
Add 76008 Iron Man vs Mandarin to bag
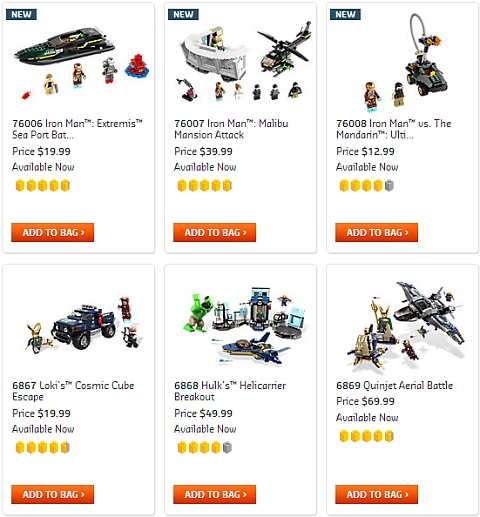click(376, 232)
